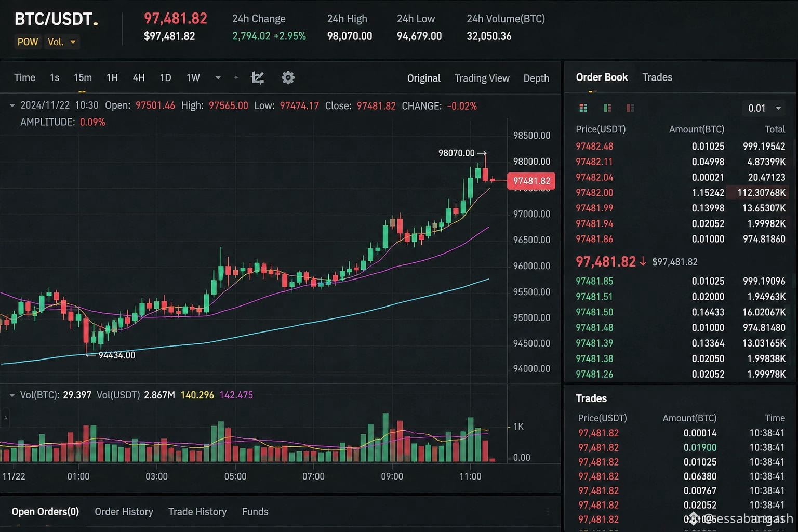798x532 pixels.
Task: Click bid price 97481.38 row
Action: click(x=681, y=359)
